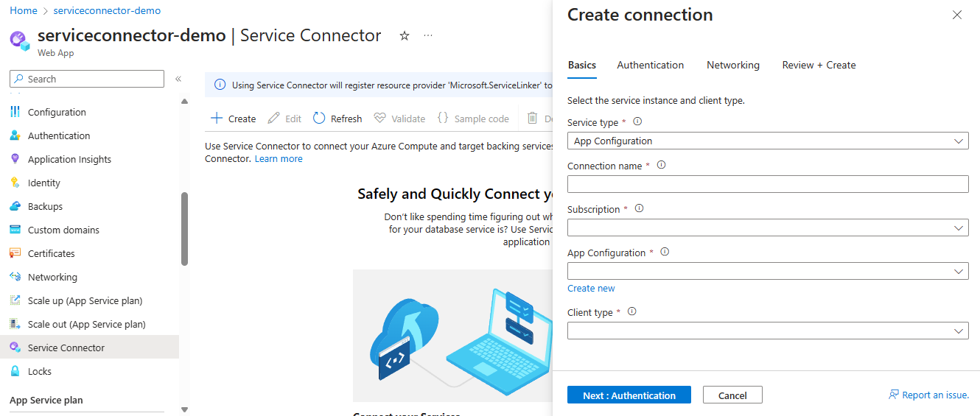Expand the Subscription dropdown
The width and height of the screenshot is (980, 416).
coord(768,228)
